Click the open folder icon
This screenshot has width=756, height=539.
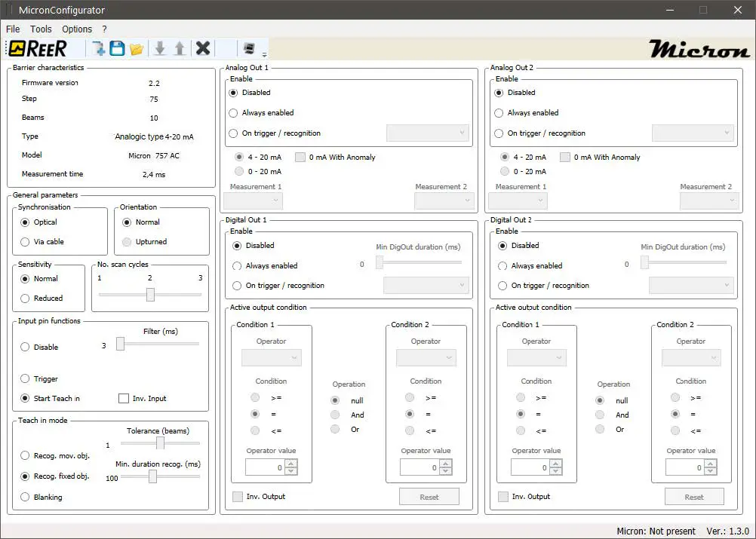(x=137, y=48)
